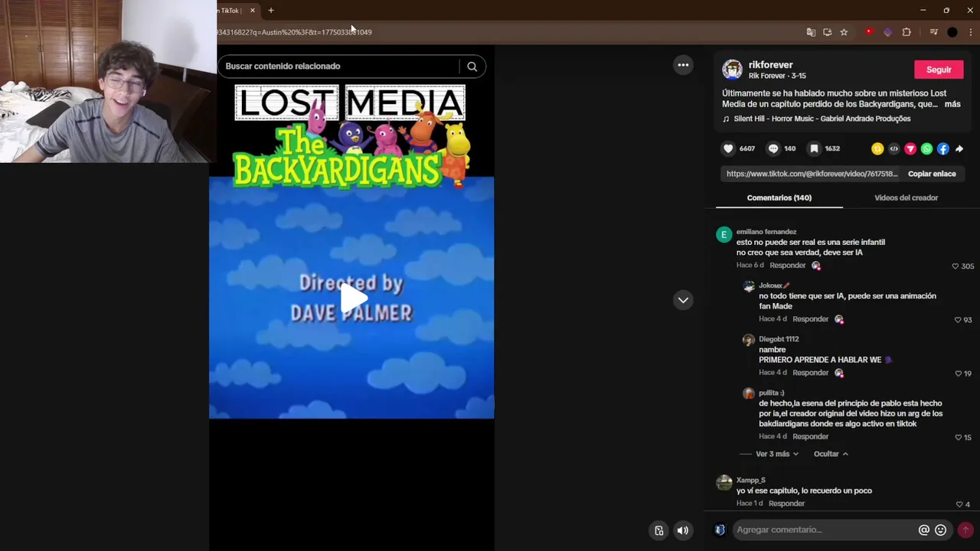
Task: Open rikforever's profile avatar
Action: [733, 70]
